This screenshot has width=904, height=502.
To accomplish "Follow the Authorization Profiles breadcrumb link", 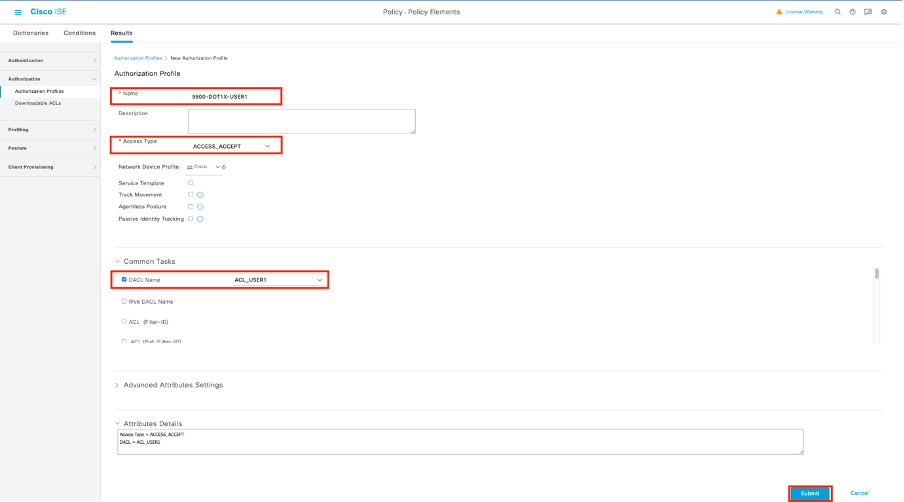I will click(x=138, y=58).
